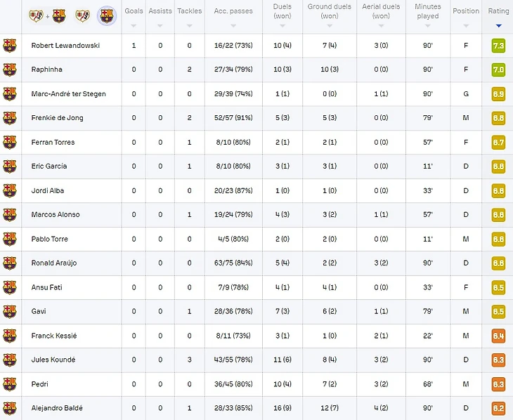This screenshot has height=420, width=513.
Task: Click the Minutes played column header
Action: coord(427,11)
